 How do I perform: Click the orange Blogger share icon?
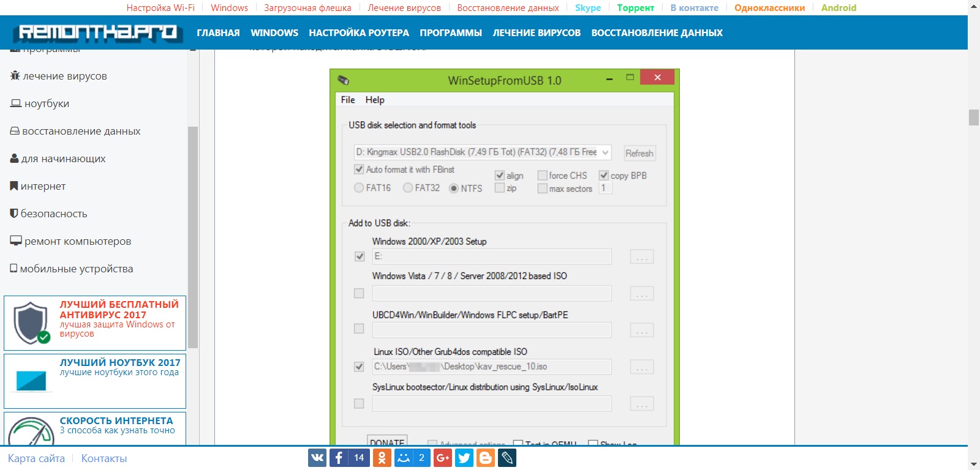pyautogui.click(x=486, y=458)
